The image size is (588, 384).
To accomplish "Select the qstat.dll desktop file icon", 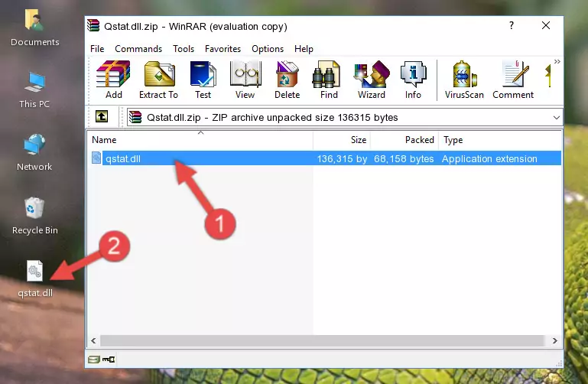I will [x=35, y=279].
